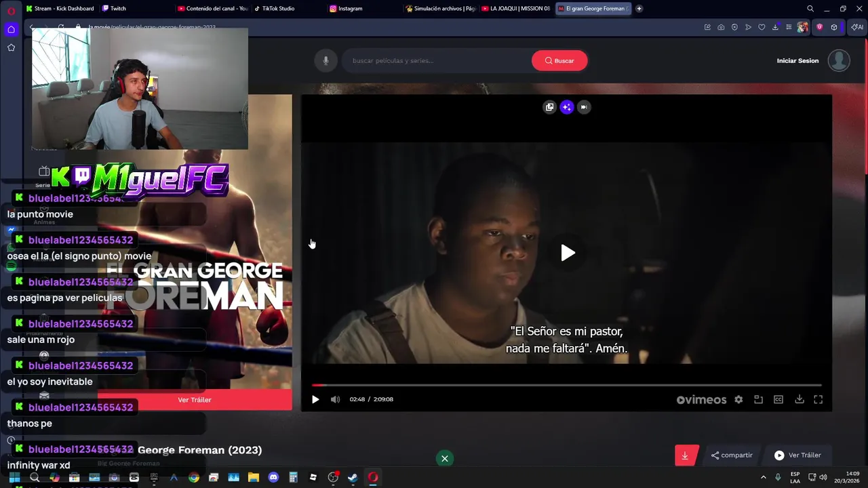Viewport: 868px width, 488px height.
Task: Close the green X popup button
Action: (444, 458)
